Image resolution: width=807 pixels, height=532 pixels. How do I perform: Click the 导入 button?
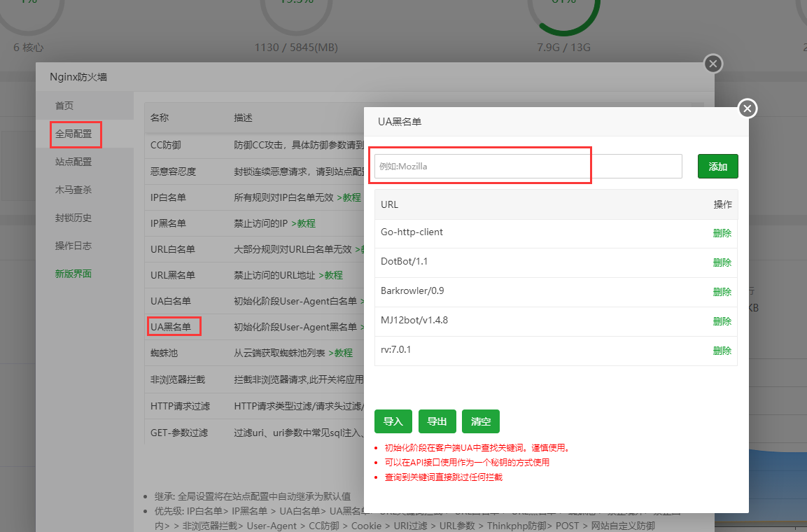[x=393, y=421]
